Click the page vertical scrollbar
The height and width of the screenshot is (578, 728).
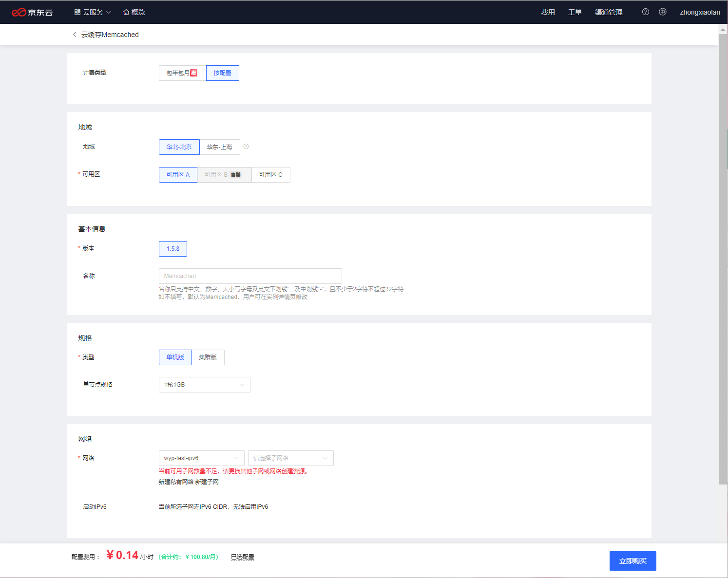(x=723, y=258)
